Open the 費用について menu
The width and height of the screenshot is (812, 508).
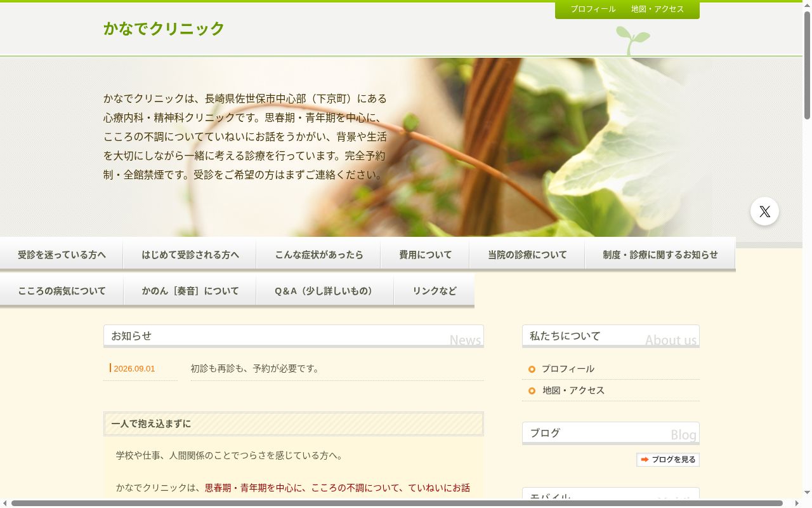click(425, 255)
